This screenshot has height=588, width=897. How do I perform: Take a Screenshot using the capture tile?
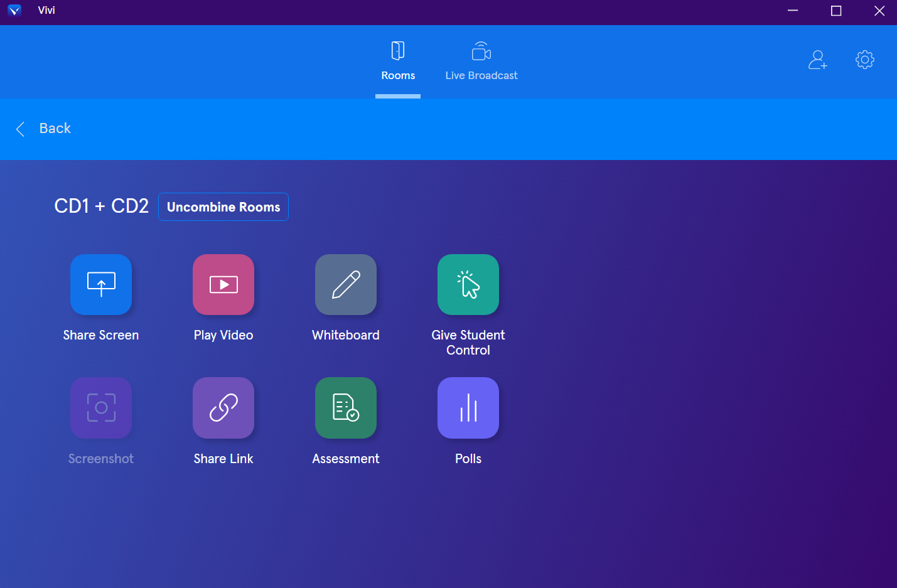pyautogui.click(x=101, y=408)
